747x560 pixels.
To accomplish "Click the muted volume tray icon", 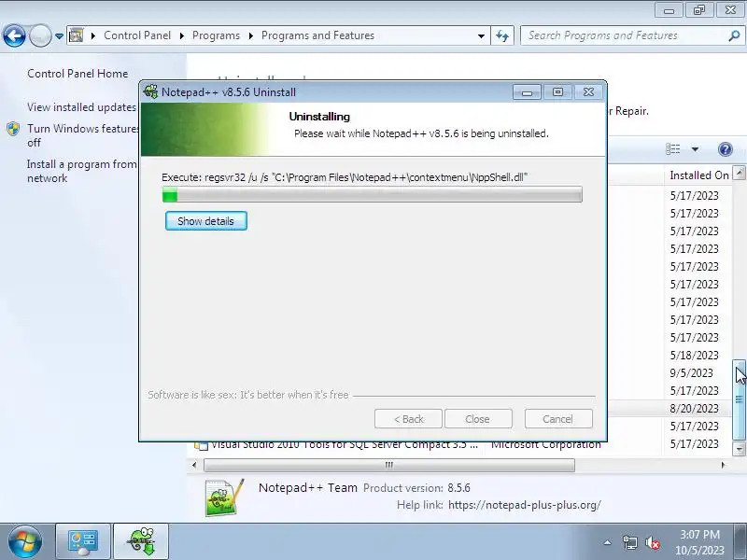I will click(652, 542).
